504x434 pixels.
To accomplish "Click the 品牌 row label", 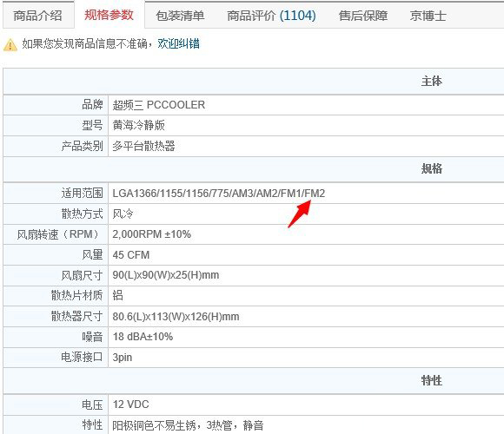I will point(93,105).
